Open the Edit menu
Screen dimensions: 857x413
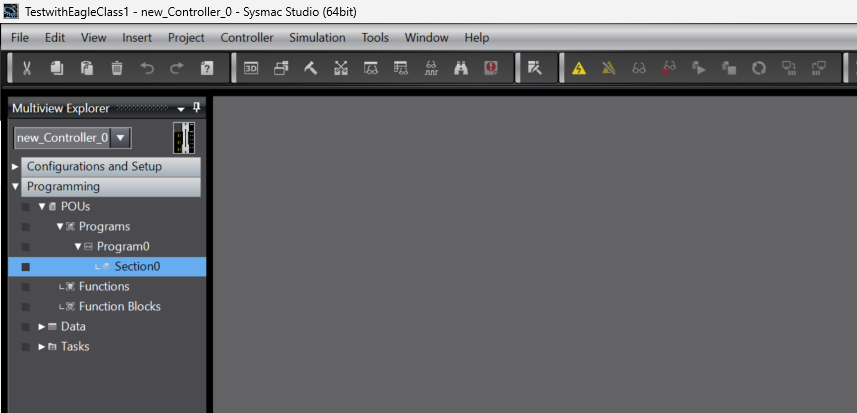[55, 38]
